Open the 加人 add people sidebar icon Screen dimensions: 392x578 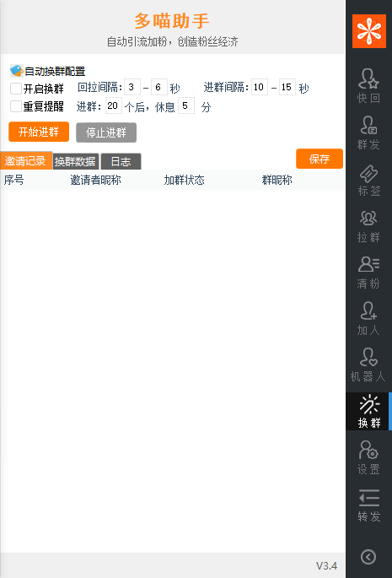coord(368,319)
